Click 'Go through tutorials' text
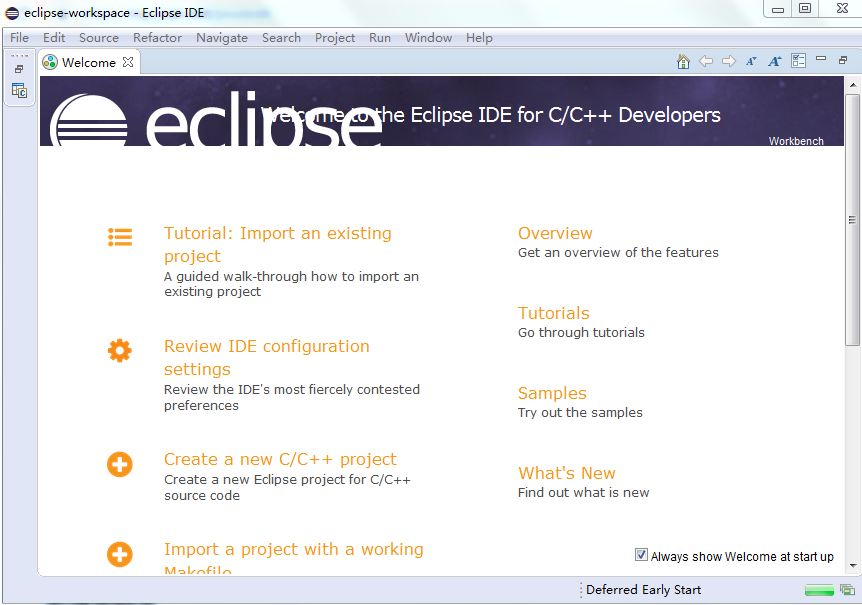Screen dimensions: 862x605 tap(581, 332)
